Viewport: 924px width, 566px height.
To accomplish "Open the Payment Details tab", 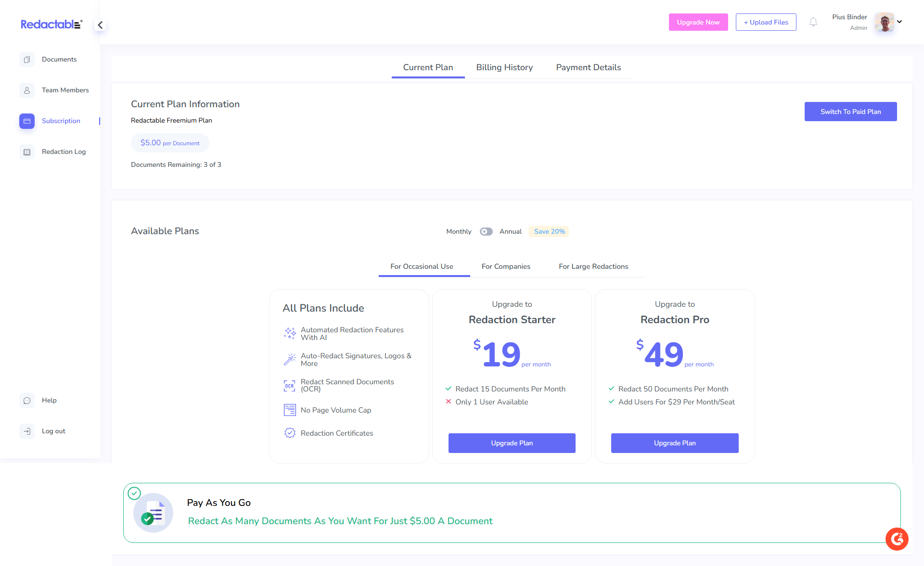I will 588,68.
